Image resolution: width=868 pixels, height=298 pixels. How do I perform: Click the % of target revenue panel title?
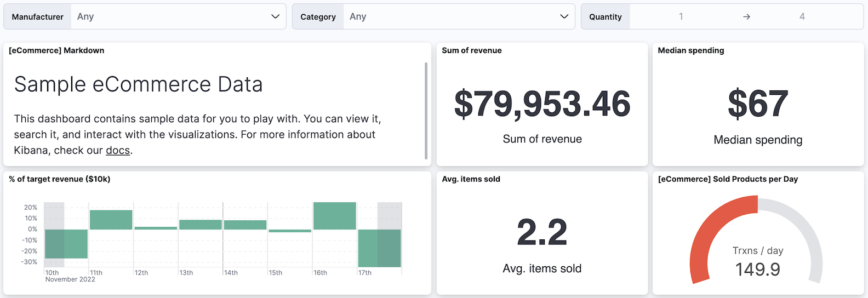[60, 179]
